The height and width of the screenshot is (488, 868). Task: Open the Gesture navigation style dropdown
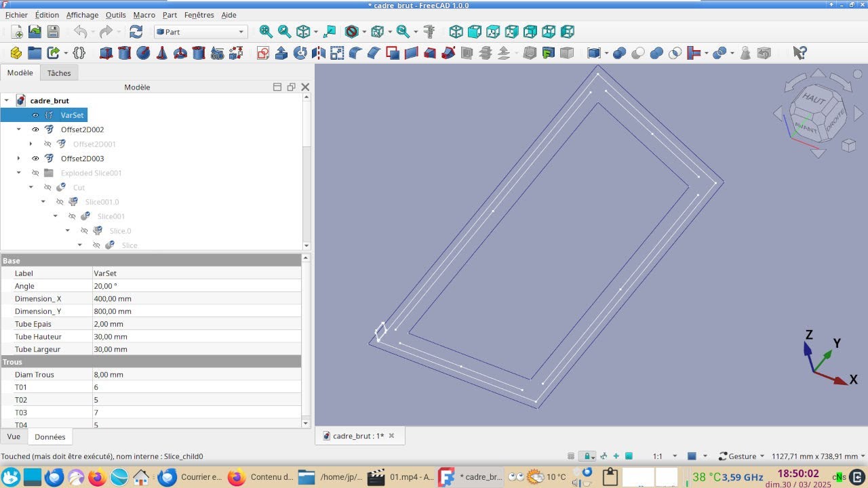click(741, 456)
